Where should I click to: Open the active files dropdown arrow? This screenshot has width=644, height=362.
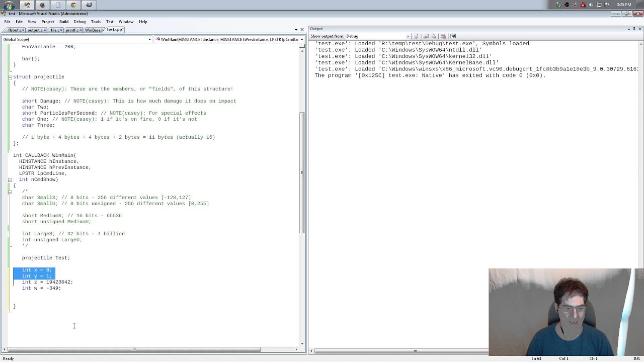coord(296,30)
